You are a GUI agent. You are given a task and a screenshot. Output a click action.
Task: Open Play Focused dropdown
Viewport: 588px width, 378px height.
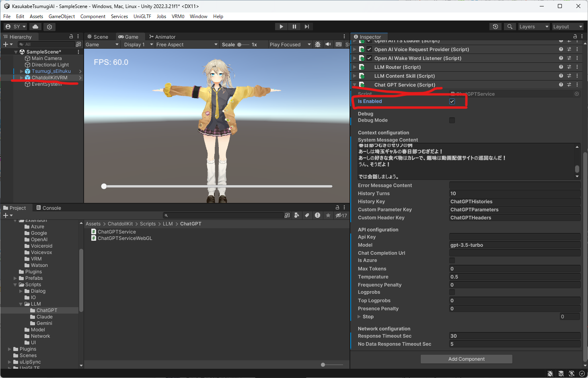click(290, 44)
